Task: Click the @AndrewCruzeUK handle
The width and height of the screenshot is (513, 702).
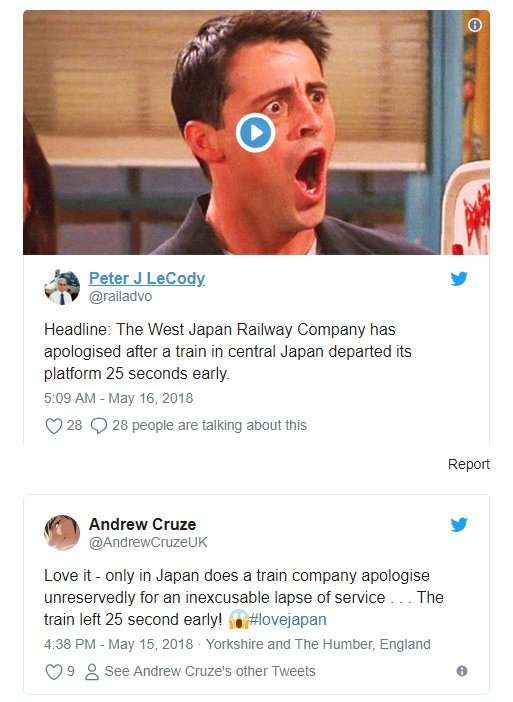Action: [x=148, y=542]
